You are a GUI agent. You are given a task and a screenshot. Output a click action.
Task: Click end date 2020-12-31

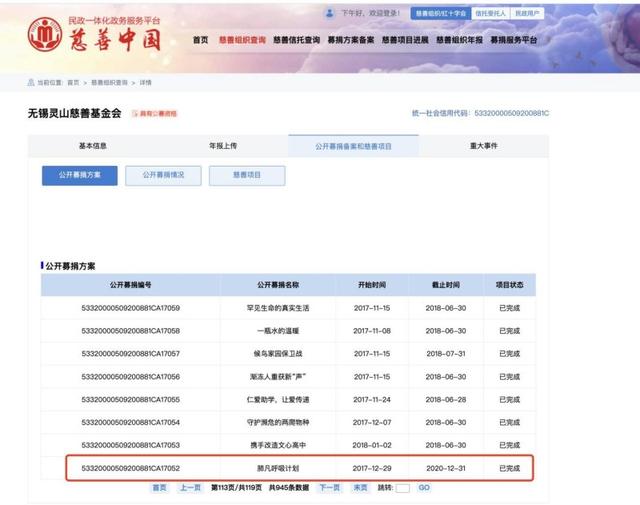pos(446,468)
